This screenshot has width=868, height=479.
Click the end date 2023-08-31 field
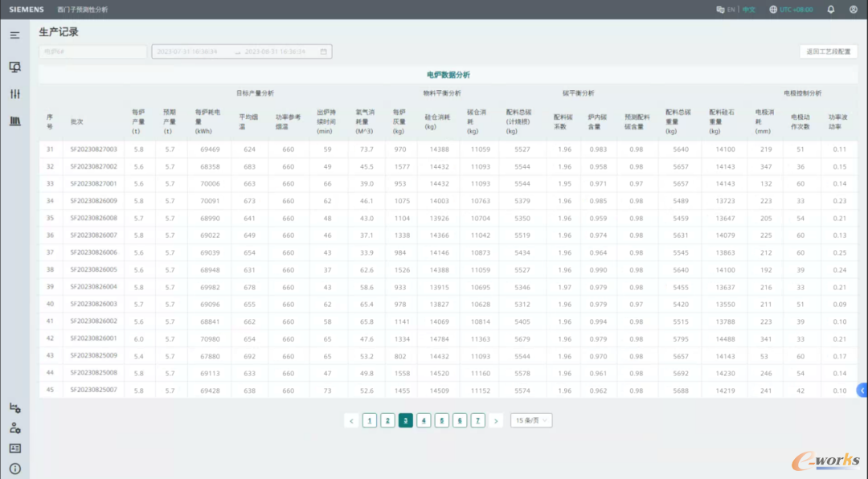[x=275, y=51]
